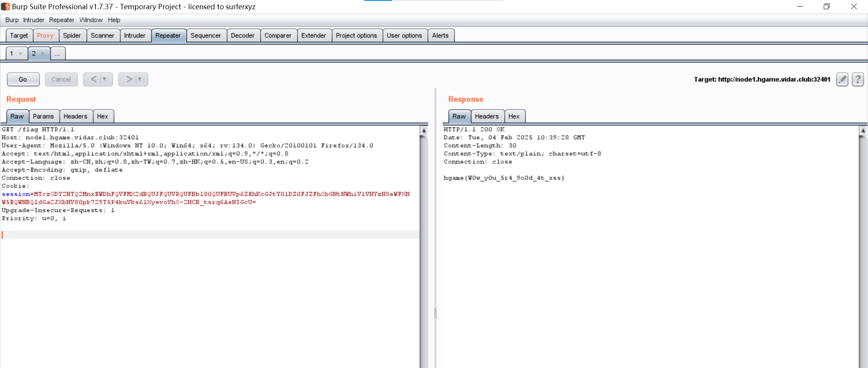Viewport: 868px width, 368px height.
Task: Select Repeater request tab 2
Action: click(x=34, y=54)
